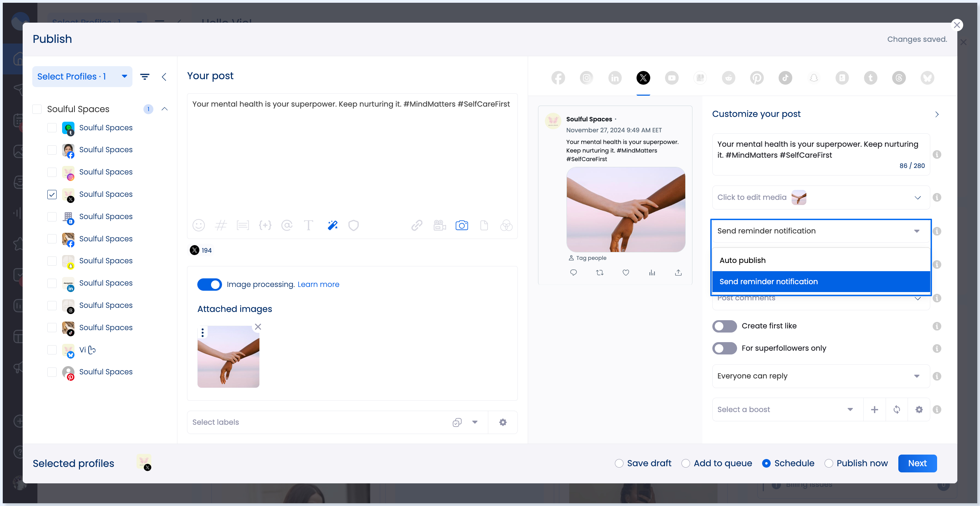Collapse the profiles panel with left arrow

click(x=164, y=77)
